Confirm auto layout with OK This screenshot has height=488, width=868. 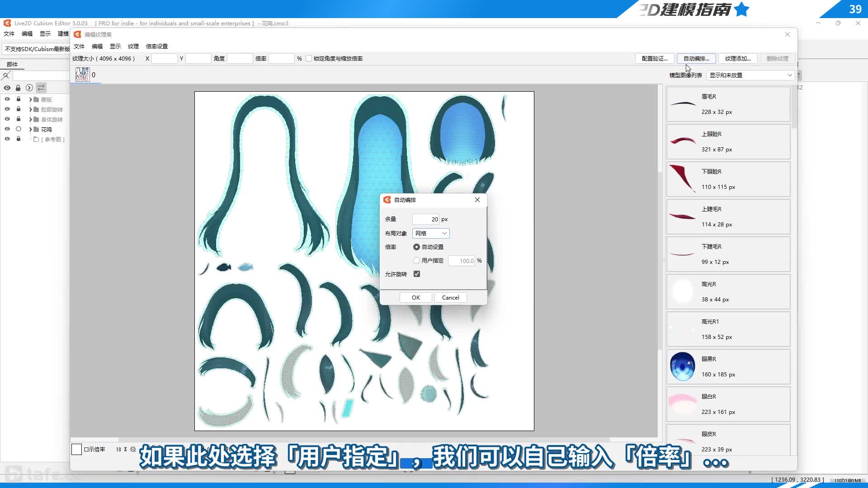pyautogui.click(x=416, y=297)
